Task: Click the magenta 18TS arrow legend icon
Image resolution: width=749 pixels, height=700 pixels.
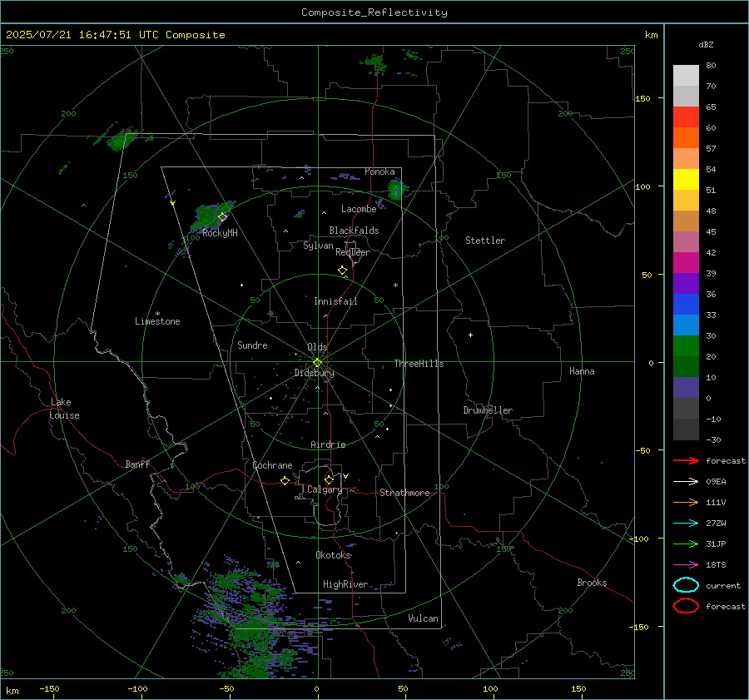Action: click(686, 565)
